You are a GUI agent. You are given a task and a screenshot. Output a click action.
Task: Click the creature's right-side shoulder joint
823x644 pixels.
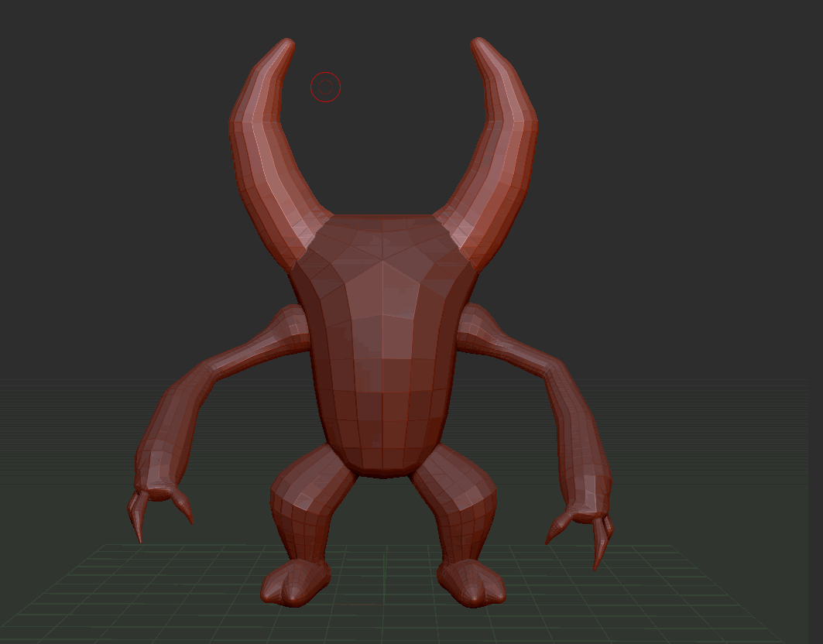pos(472,324)
